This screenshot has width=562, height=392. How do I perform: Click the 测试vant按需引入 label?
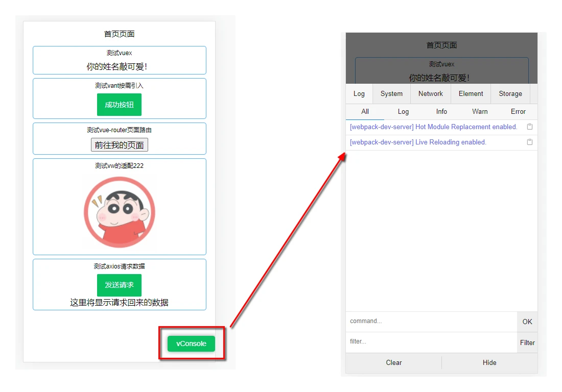(x=120, y=86)
